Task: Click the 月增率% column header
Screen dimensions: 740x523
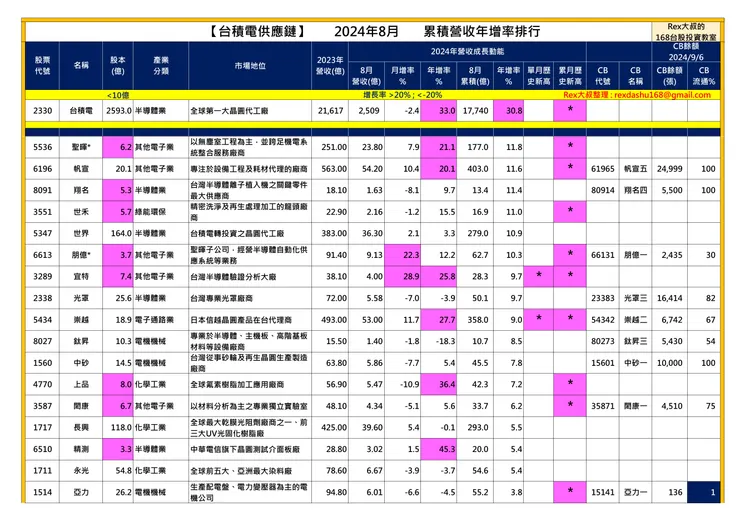Action: [403, 76]
